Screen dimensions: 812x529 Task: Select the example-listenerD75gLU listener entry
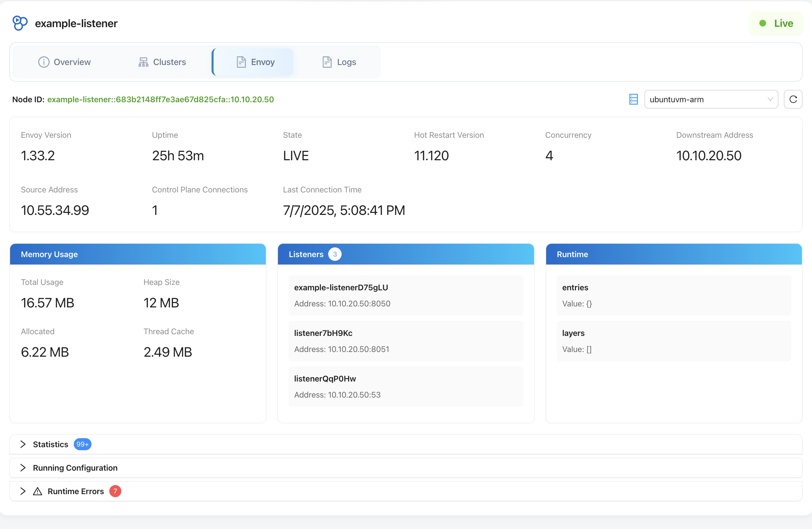click(405, 295)
